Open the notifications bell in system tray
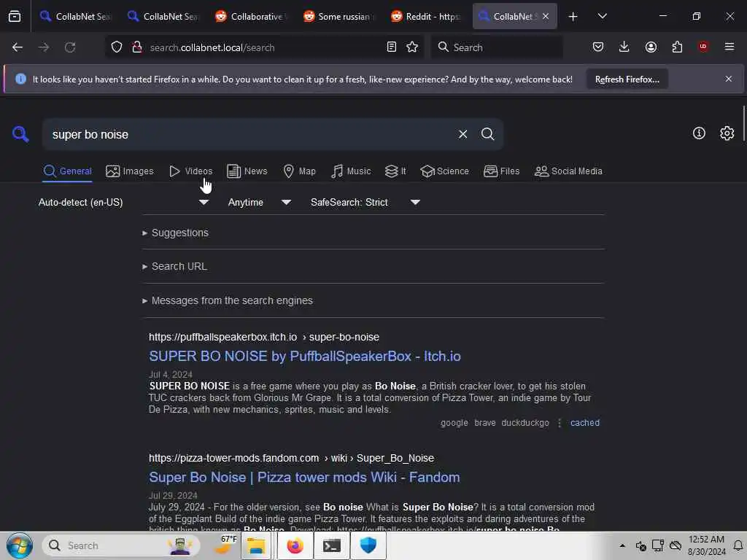 (x=738, y=545)
